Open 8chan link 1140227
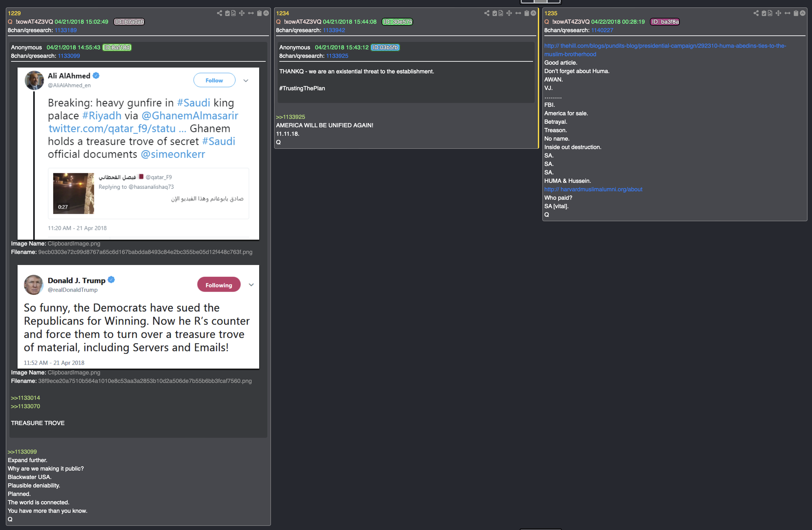 602,30
